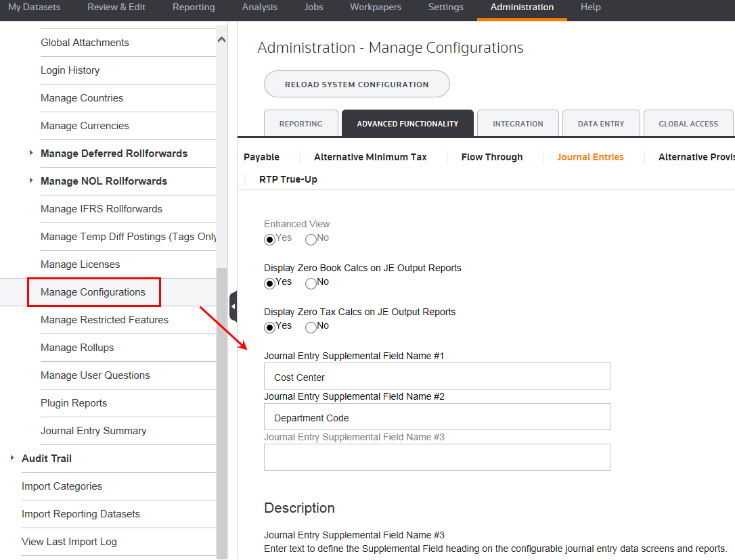The image size is (735, 560).
Task: Expand Manage Deferred Rollforwards tree node
Action: click(x=31, y=154)
